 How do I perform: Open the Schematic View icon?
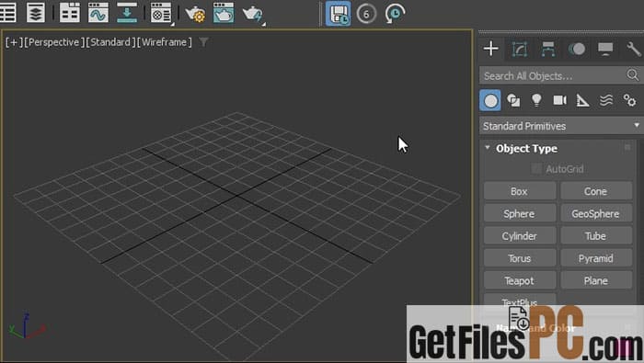pos(127,13)
